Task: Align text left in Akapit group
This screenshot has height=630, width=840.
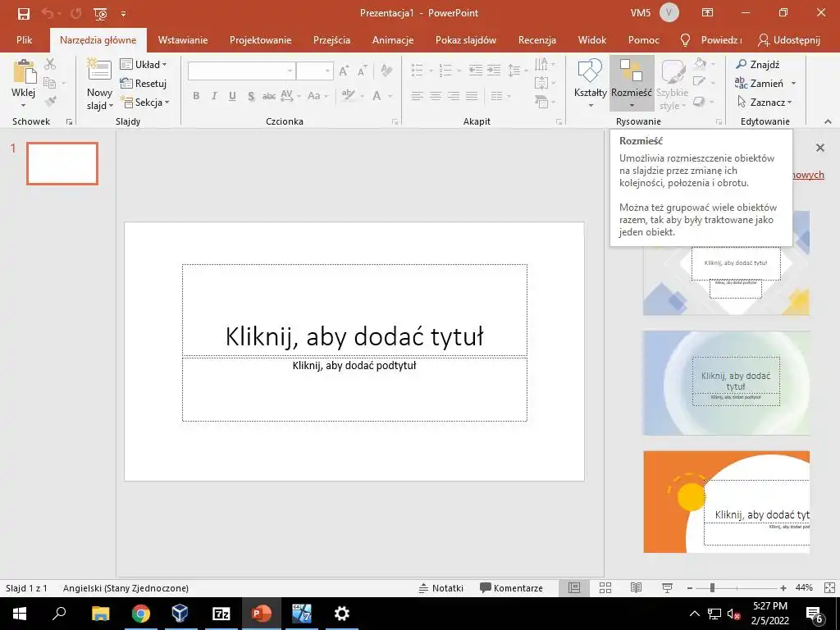Action: [417, 96]
